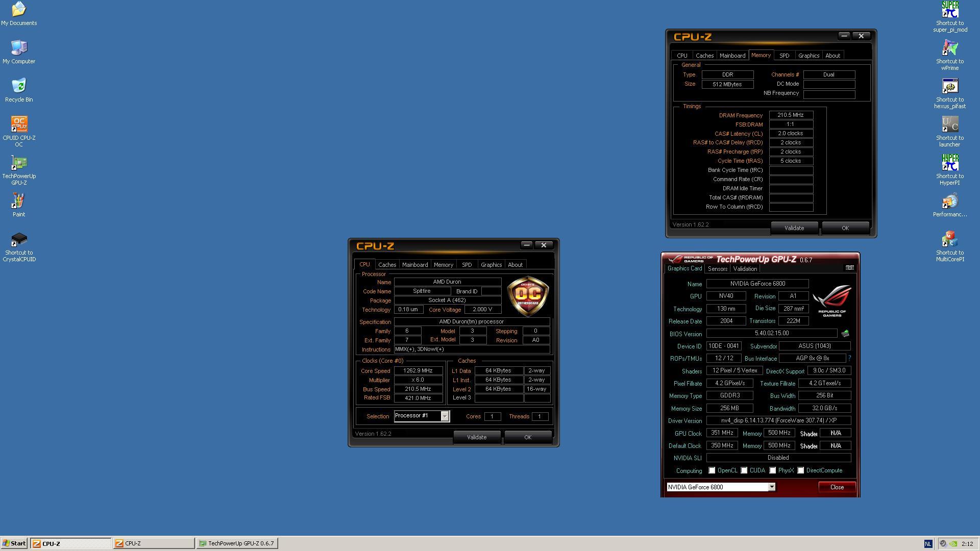Launch Shortcut to hexus_pifast icon
This screenshot has height=551, width=980.
(x=950, y=93)
